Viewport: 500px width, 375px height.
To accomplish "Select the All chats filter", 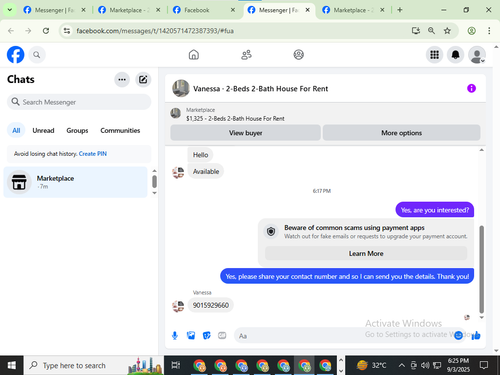I will pos(16,130).
